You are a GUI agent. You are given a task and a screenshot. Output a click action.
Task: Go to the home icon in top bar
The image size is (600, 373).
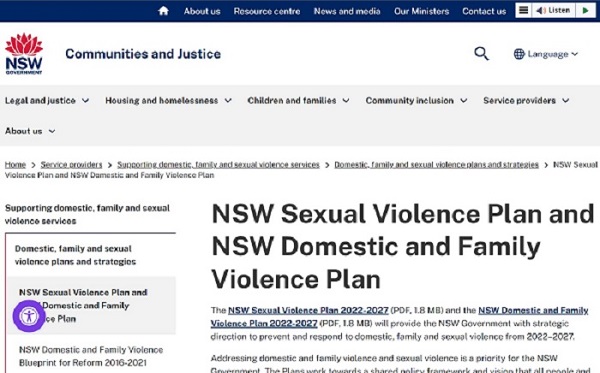[x=163, y=11]
